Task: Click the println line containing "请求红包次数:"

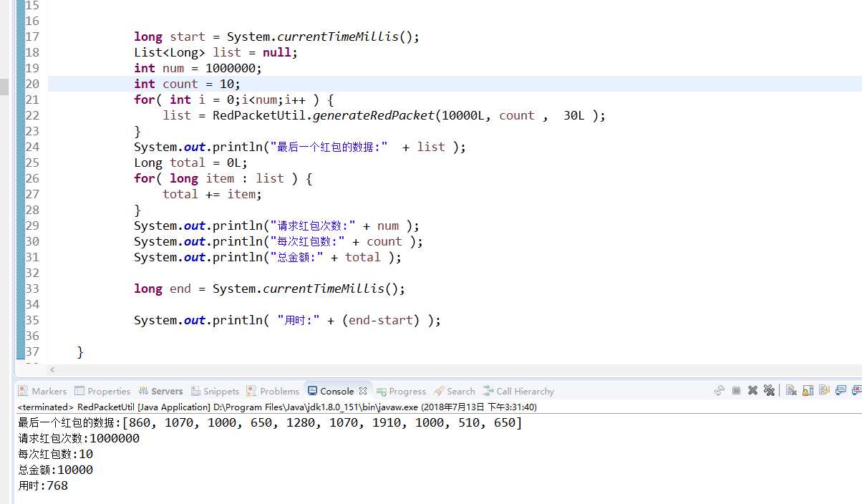Action: [x=277, y=226]
